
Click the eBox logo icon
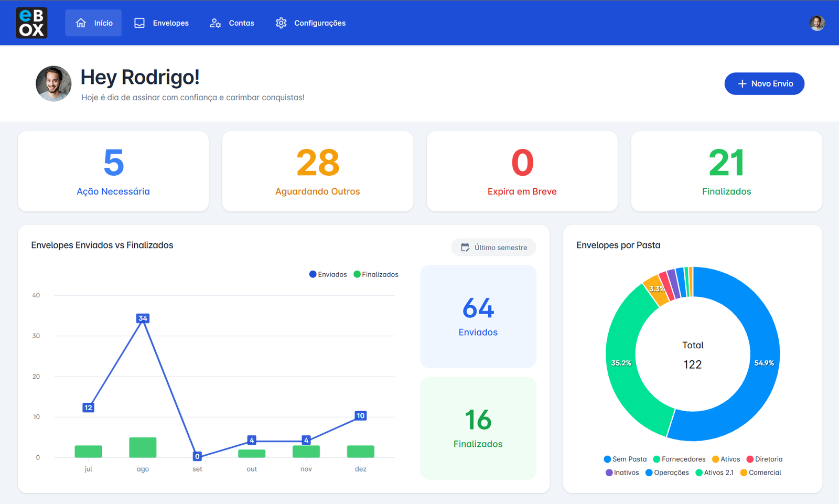(31, 23)
